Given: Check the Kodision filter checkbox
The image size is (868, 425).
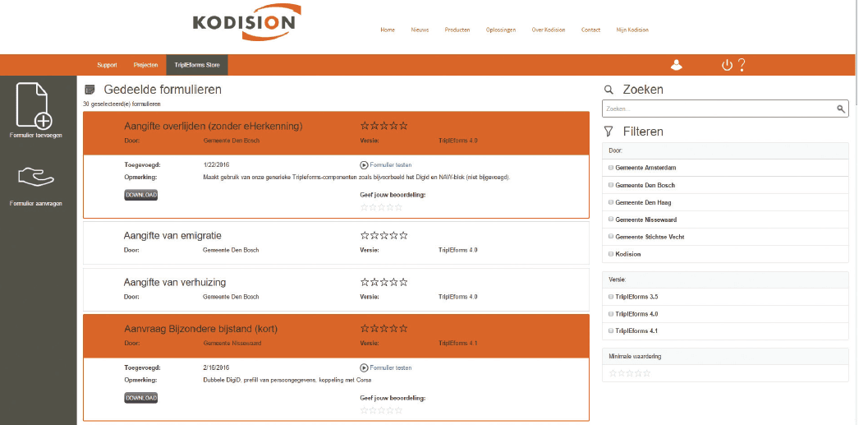Looking at the screenshot, I should [x=611, y=254].
